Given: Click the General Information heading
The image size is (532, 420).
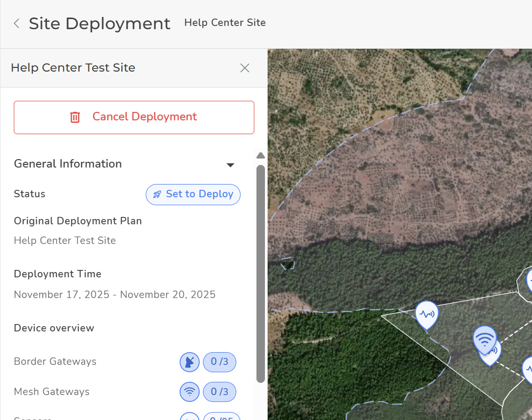Looking at the screenshot, I should coord(68,164).
